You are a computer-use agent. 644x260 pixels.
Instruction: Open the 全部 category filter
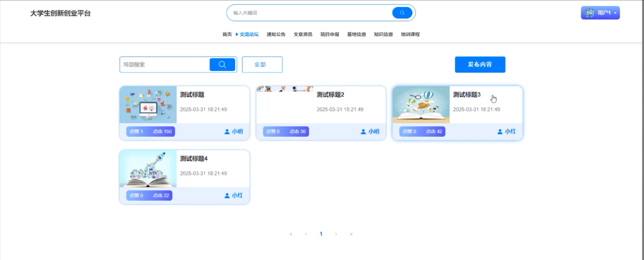point(262,65)
